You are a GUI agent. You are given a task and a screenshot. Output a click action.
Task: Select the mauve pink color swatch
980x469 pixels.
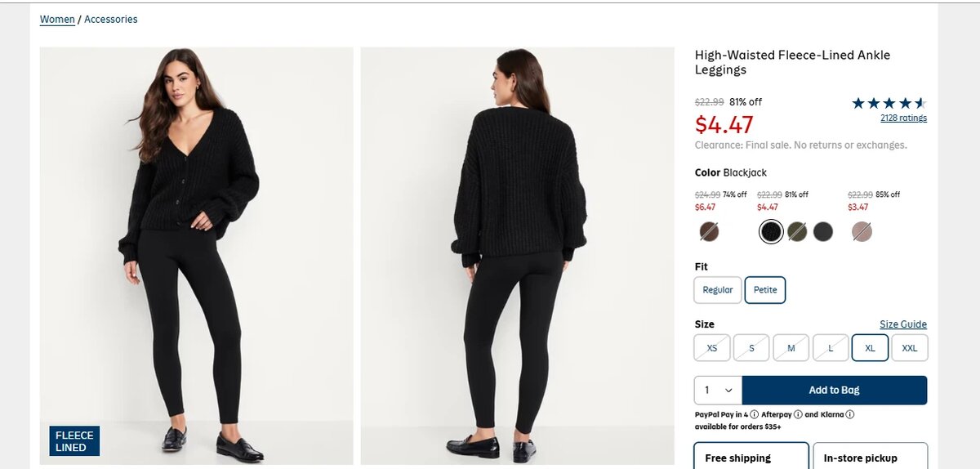tap(862, 232)
